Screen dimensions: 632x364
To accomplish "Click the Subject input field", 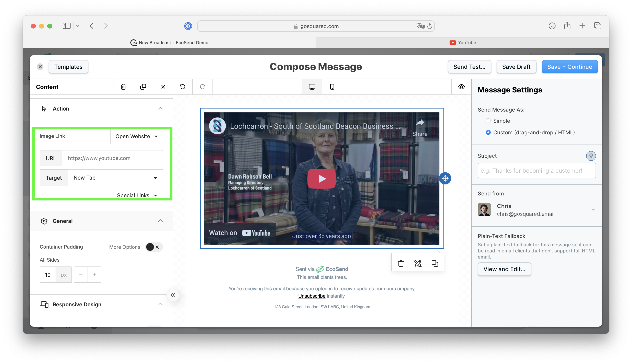I will (x=537, y=171).
